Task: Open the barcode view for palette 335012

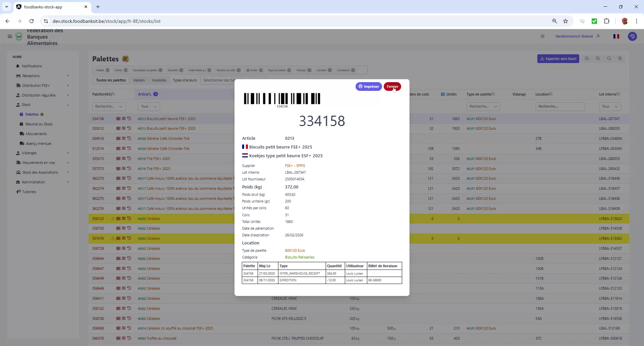Action: tap(118, 128)
